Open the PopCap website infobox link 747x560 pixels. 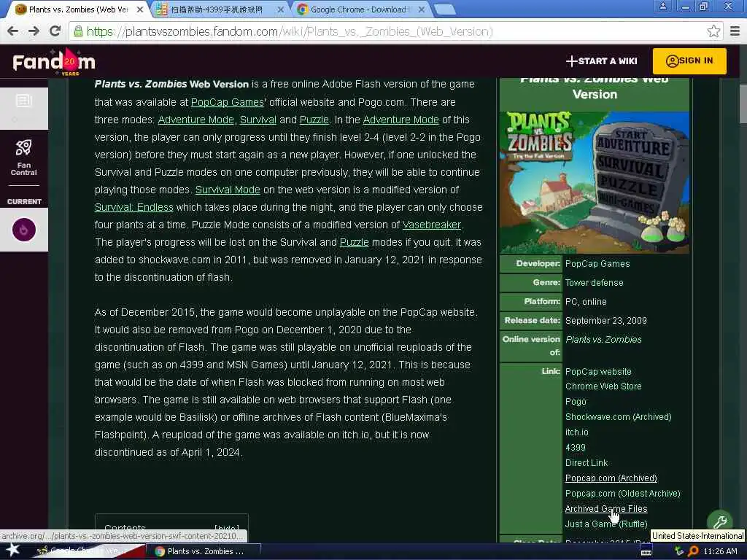pos(598,371)
